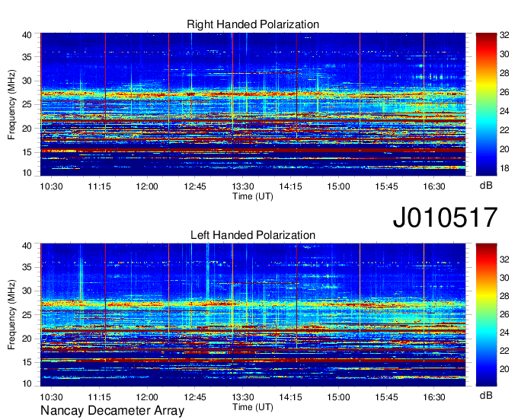Click the 11:15 time tick of Right Handed plot
518x420 pixels.
99,186
